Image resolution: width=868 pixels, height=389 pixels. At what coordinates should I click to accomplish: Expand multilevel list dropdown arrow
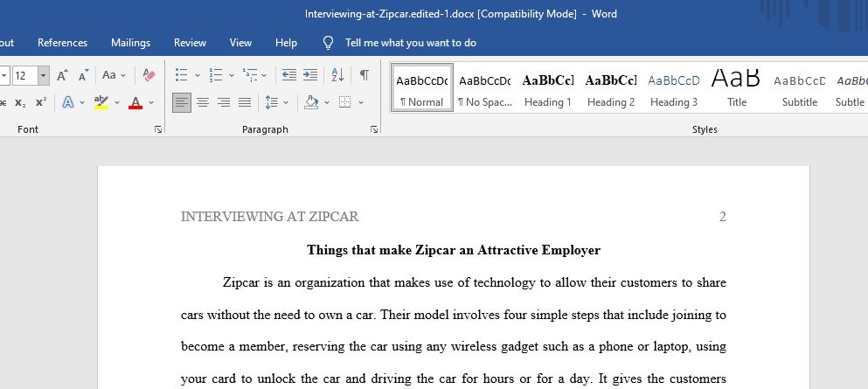264,74
